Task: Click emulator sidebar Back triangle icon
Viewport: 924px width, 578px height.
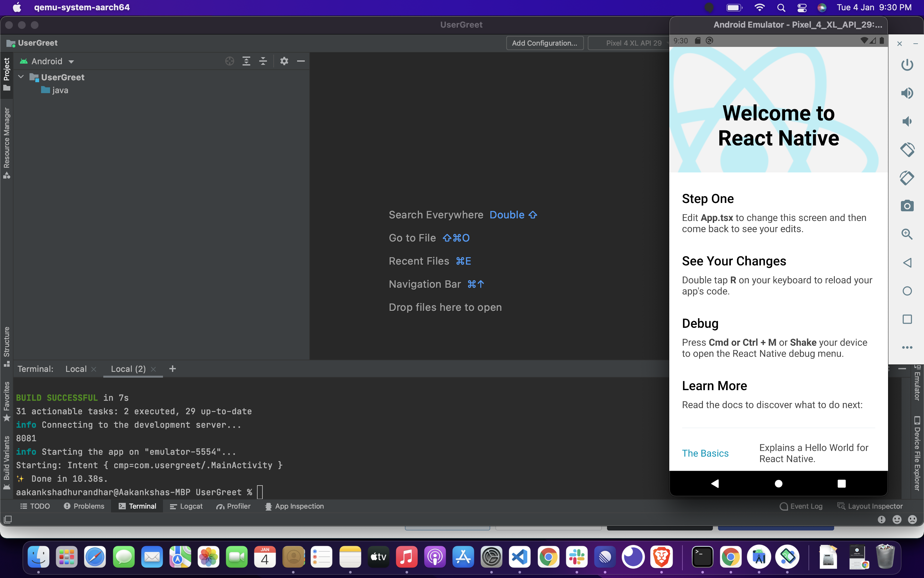Action: (907, 263)
